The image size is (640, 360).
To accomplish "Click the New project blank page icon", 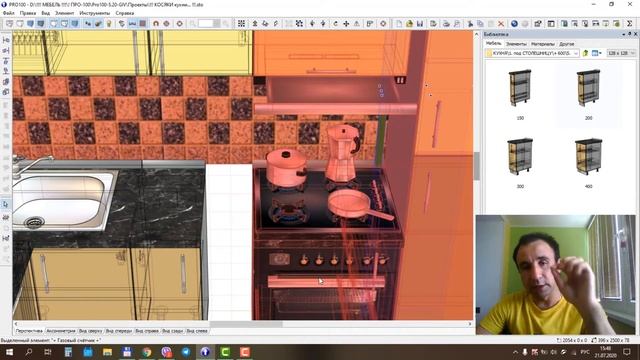I will 399,24.
